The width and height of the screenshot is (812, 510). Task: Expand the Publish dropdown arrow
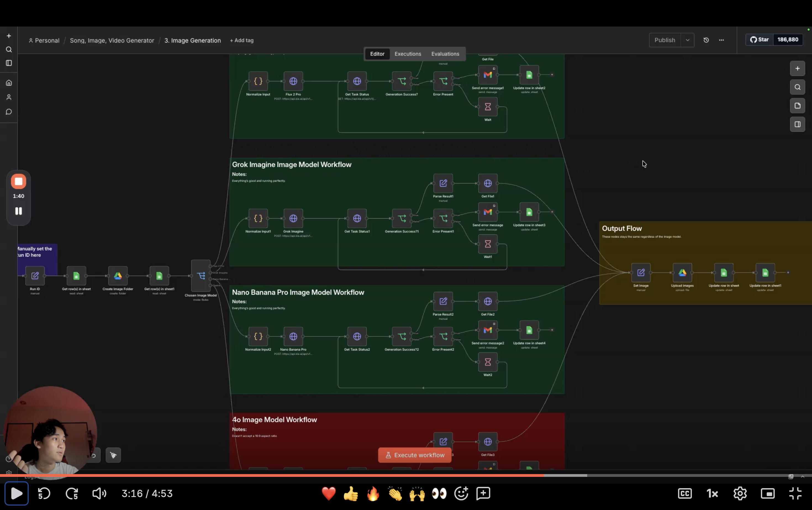[x=687, y=40]
